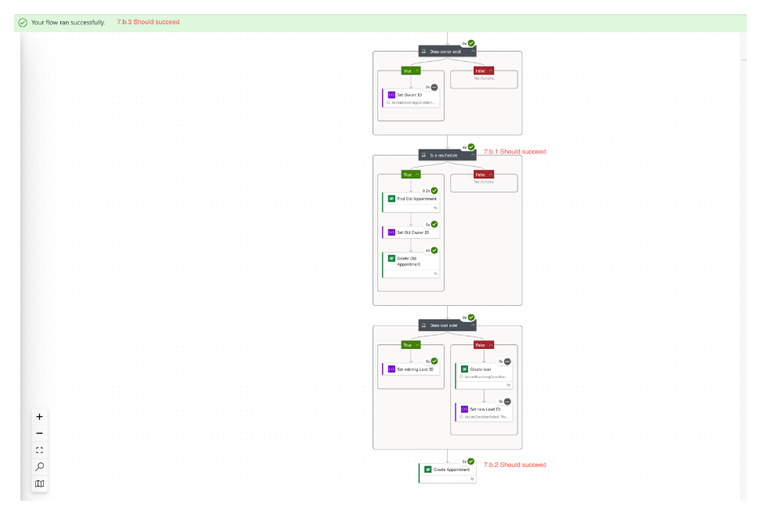Open the Set new Lead ID action

pos(485,409)
